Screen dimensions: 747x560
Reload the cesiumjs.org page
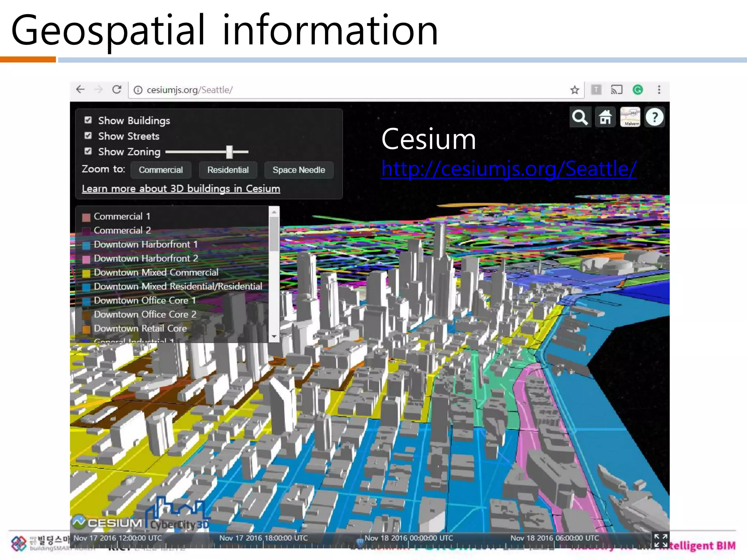[117, 89]
